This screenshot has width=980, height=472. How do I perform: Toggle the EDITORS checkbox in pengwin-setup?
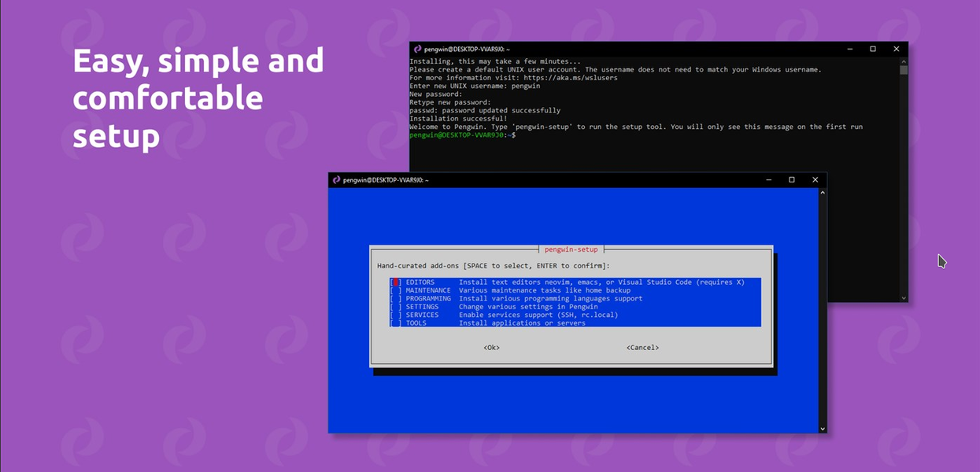pyautogui.click(x=396, y=282)
